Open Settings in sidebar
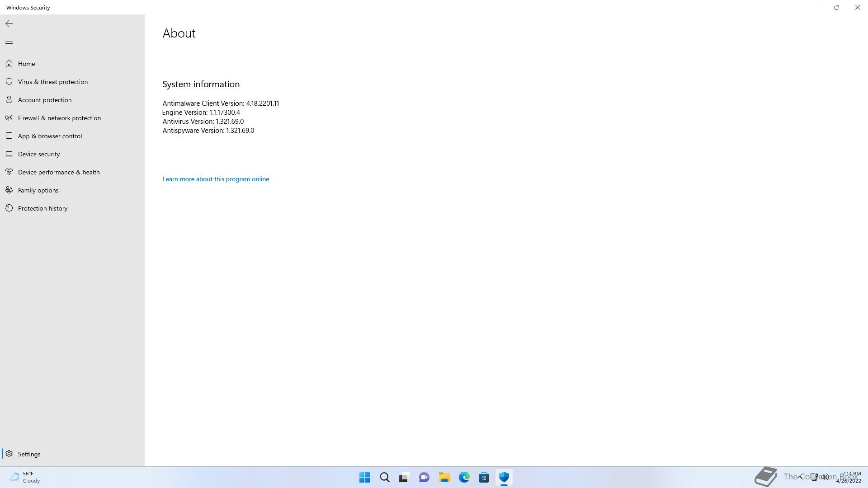Viewport: 868px width, 488px height. click(72, 454)
